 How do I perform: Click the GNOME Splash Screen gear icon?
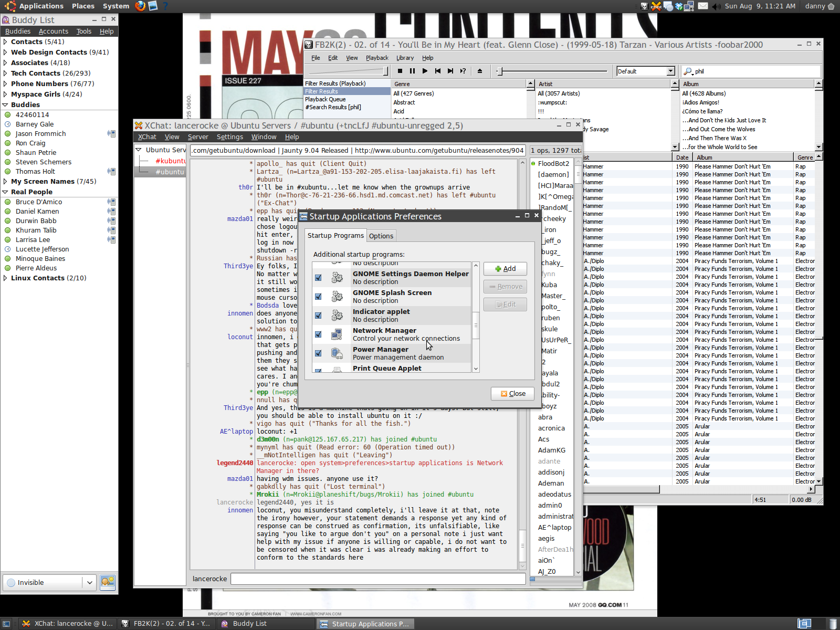coord(337,297)
